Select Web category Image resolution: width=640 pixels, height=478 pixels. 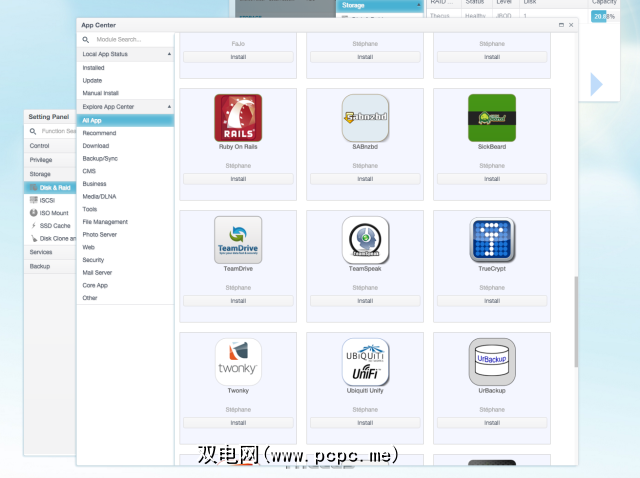125,247
